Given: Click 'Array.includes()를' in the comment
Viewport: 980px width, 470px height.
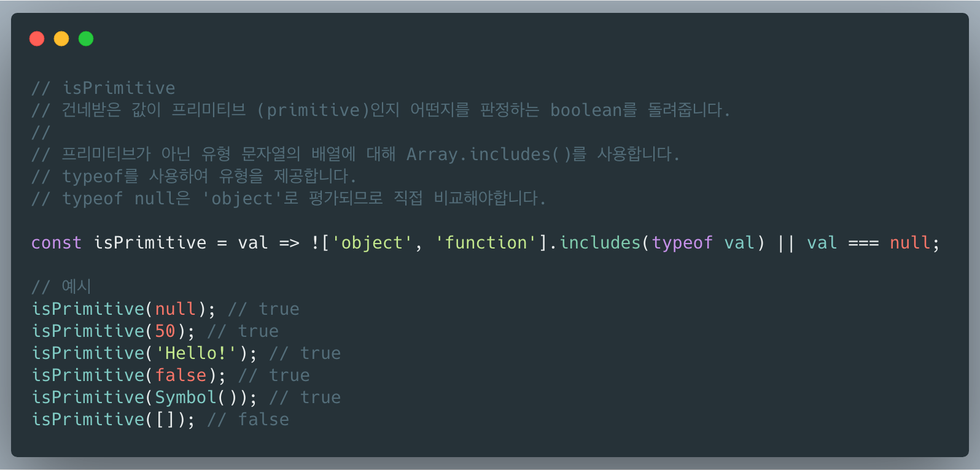Looking at the screenshot, I should [497, 155].
